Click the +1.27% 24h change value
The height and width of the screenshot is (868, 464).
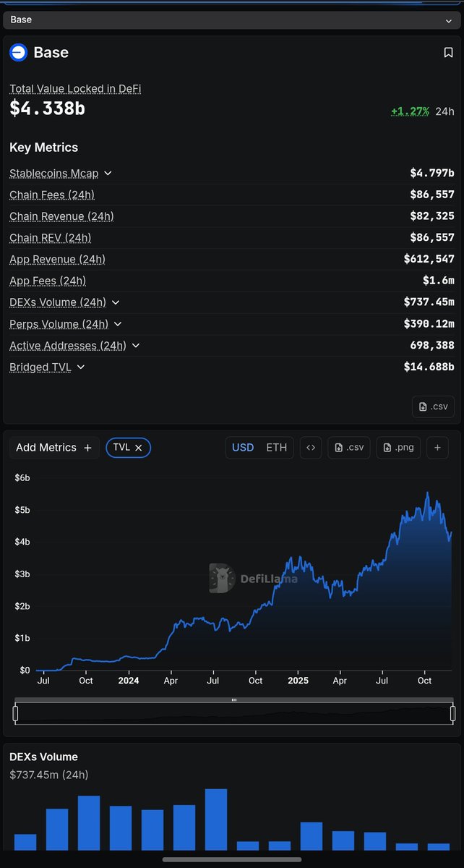click(x=410, y=111)
